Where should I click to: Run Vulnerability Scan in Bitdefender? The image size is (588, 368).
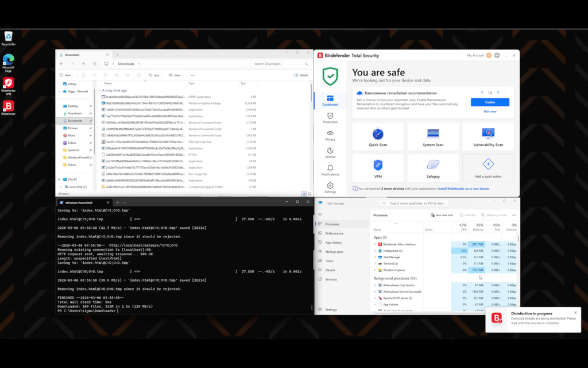pos(488,137)
